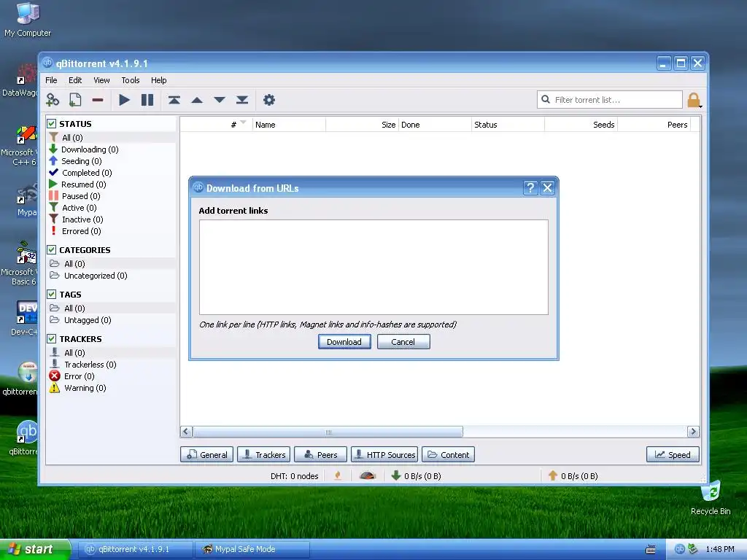
Task: Click the help question mark in the dialog title
Action: 530,188
